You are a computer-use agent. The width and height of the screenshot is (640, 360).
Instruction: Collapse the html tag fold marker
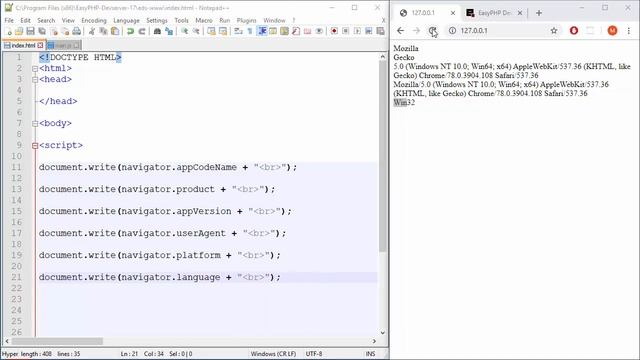pyautogui.click(x=35, y=69)
